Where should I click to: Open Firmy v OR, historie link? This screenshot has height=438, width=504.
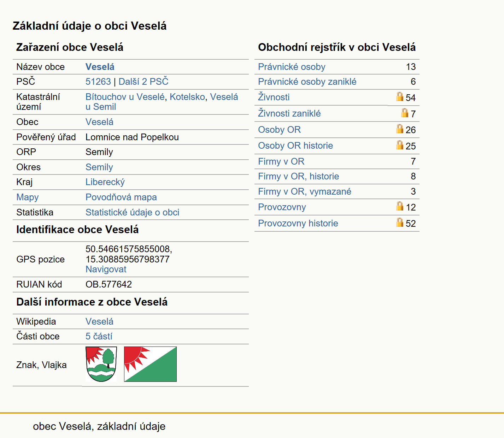298,176
